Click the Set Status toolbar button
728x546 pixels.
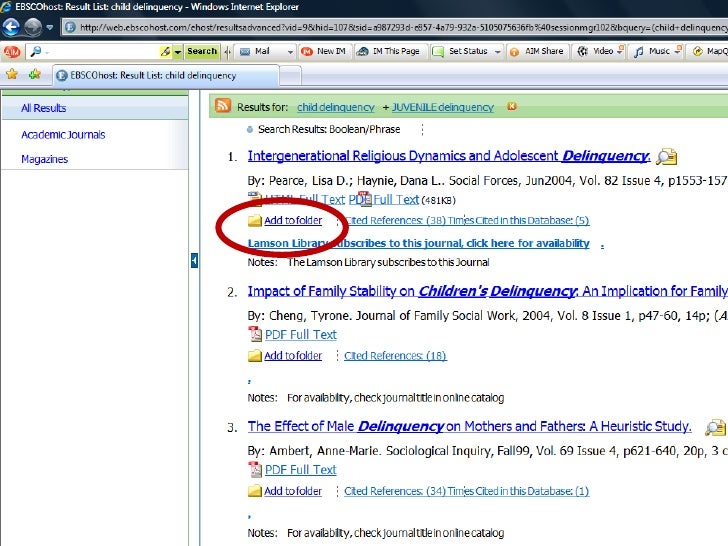coord(461,51)
